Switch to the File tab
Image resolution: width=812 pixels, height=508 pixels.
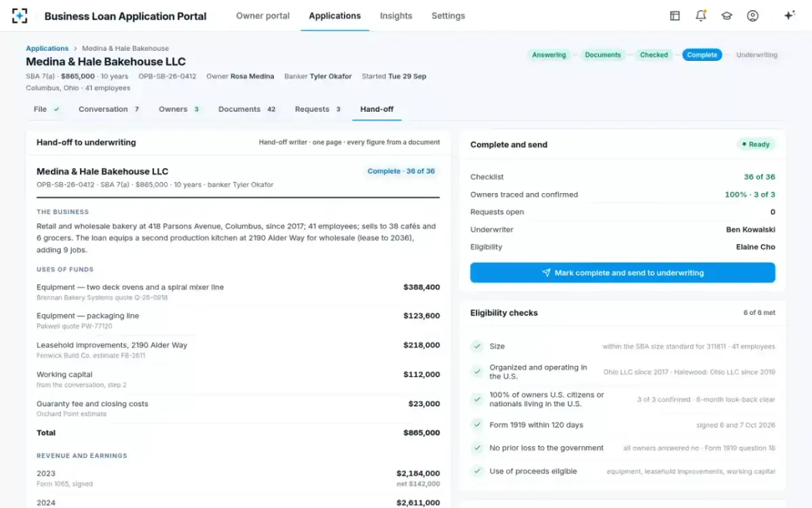[x=47, y=109]
